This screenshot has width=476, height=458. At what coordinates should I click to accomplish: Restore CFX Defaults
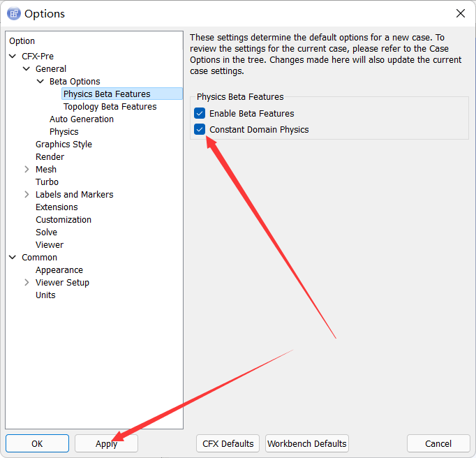click(x=228, y=443)
